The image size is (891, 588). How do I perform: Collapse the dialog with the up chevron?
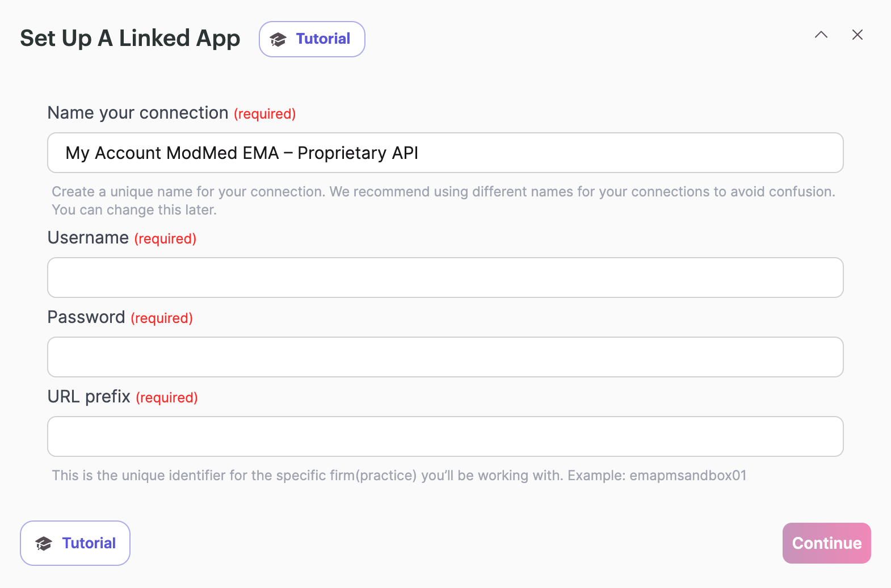tap(821, 35)
